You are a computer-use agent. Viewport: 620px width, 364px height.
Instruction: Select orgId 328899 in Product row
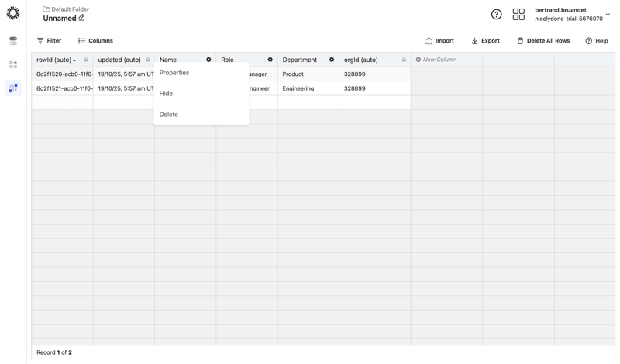[375, 74]
